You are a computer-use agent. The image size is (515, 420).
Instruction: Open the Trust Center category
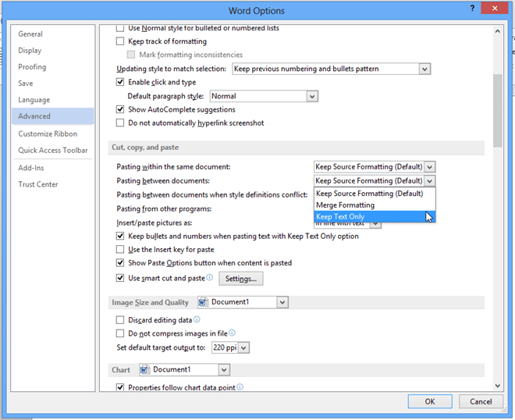(x=52, y=184)
